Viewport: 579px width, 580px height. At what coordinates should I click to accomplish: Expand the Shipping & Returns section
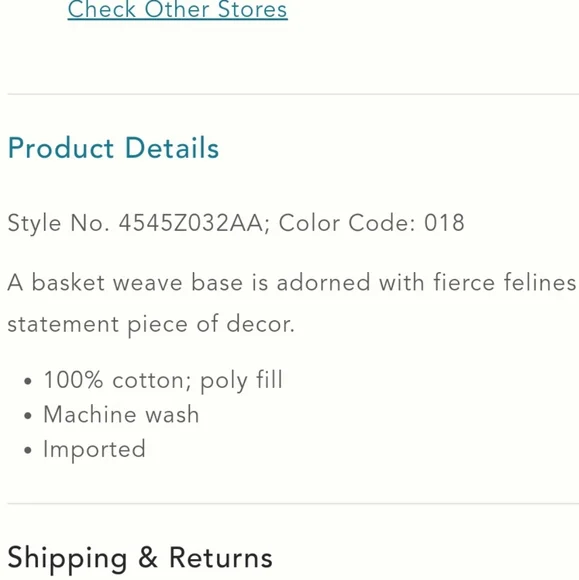tap(140, 558)
